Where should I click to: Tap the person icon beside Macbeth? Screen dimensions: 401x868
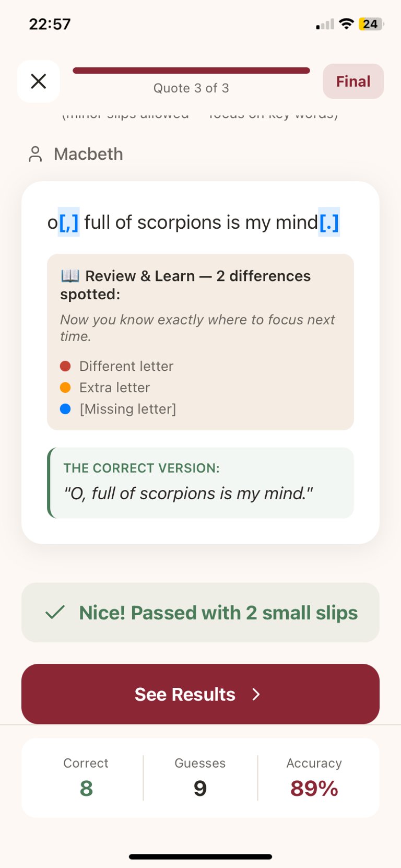35,154
